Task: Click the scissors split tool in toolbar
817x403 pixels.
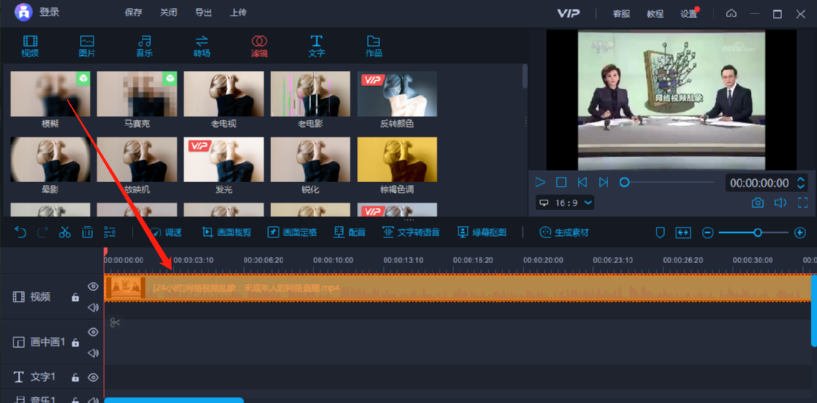Action: [x=64, y=232]
